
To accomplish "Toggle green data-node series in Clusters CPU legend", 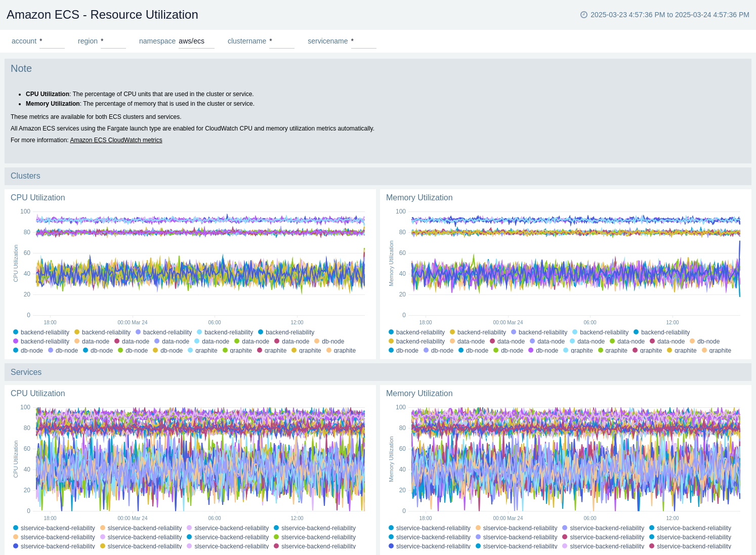I will 251,341.
